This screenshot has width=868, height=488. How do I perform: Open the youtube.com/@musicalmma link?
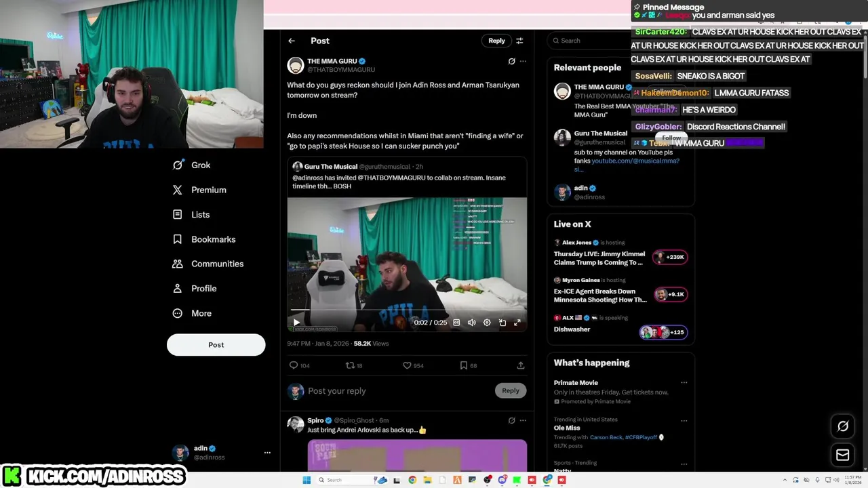[635, 161]
